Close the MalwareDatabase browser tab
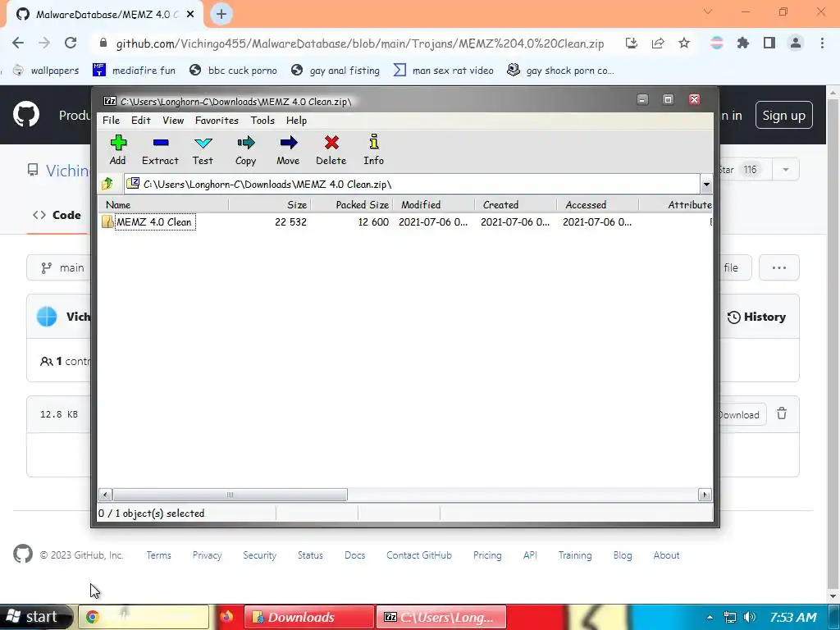 (x=190, y=15)
